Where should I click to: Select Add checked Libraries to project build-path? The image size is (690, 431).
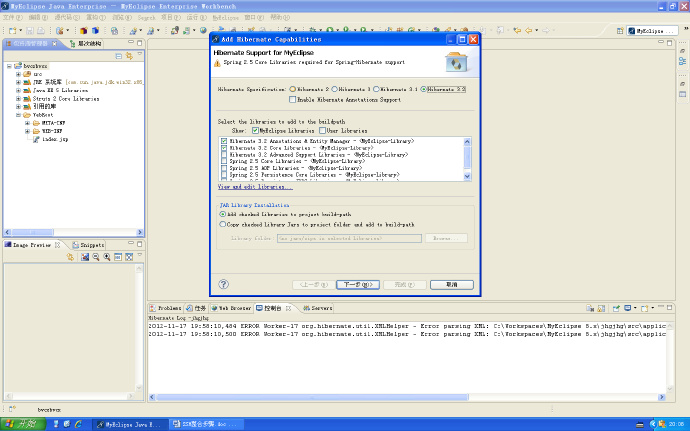pos(222,214)
